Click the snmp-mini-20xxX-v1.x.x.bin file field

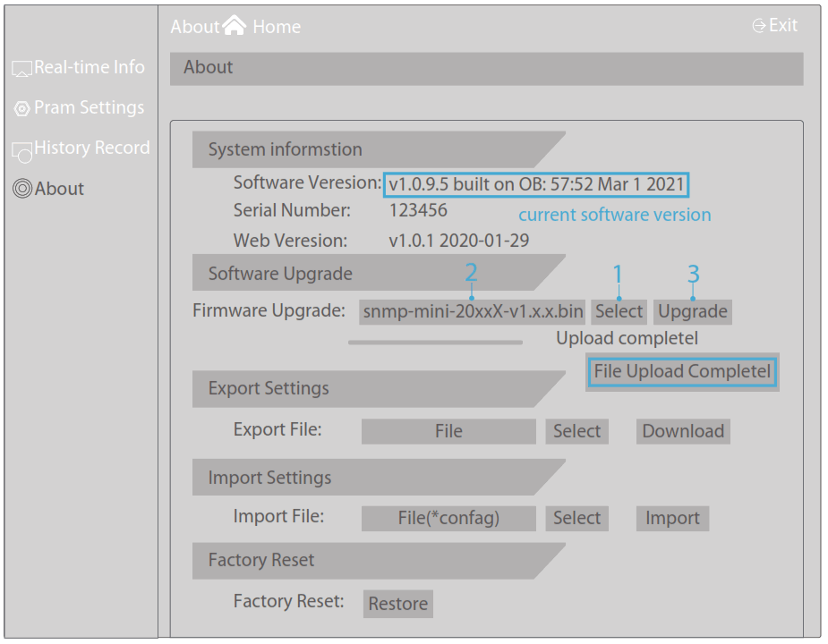[x=474, y=311]
